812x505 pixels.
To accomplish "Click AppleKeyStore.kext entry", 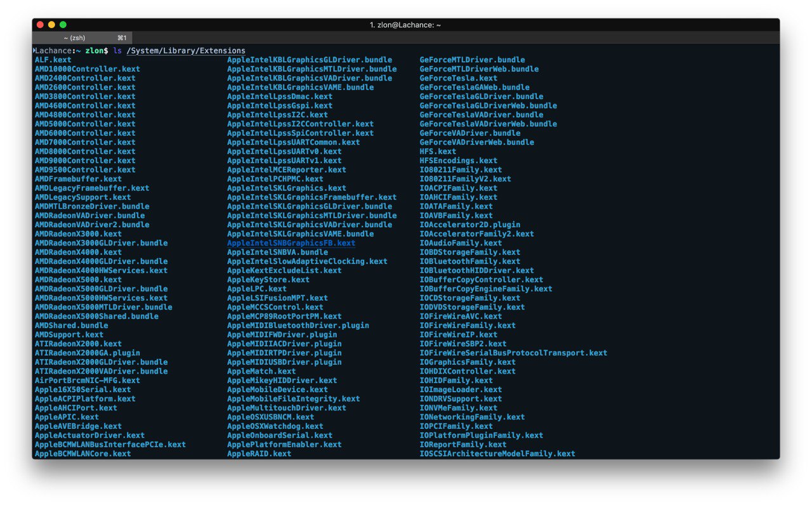I will click(x=268, y=280).
